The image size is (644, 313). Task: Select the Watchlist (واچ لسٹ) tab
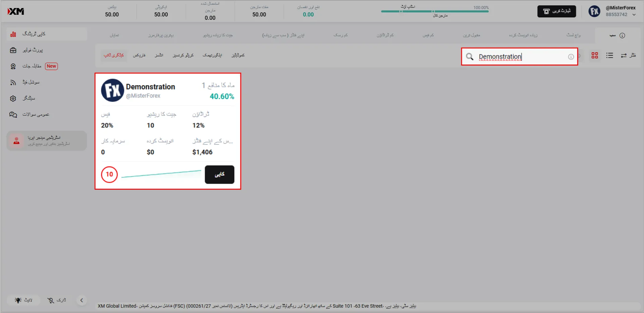(x=574, y=35)
